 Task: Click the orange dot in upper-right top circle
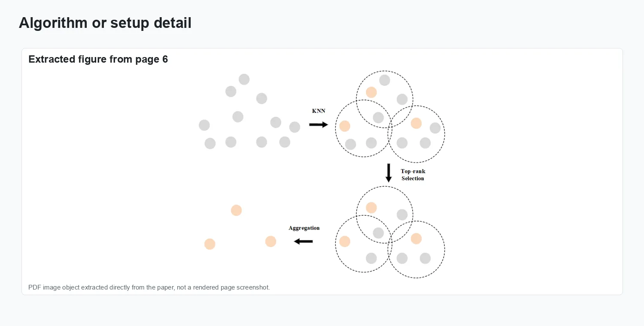pyautogui.click(x=371, y=92)
